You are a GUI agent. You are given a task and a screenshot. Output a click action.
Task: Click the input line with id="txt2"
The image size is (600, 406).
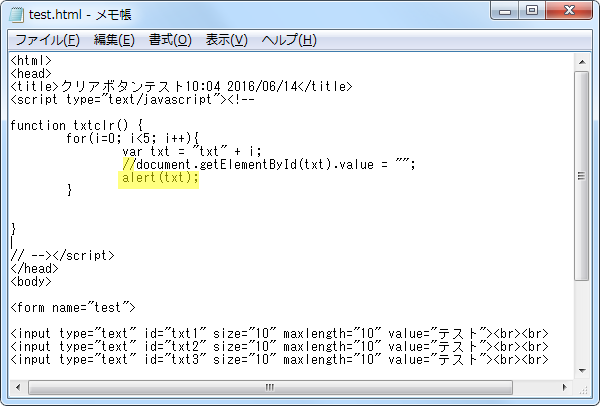pyautogui.click(x=279, y=347)
